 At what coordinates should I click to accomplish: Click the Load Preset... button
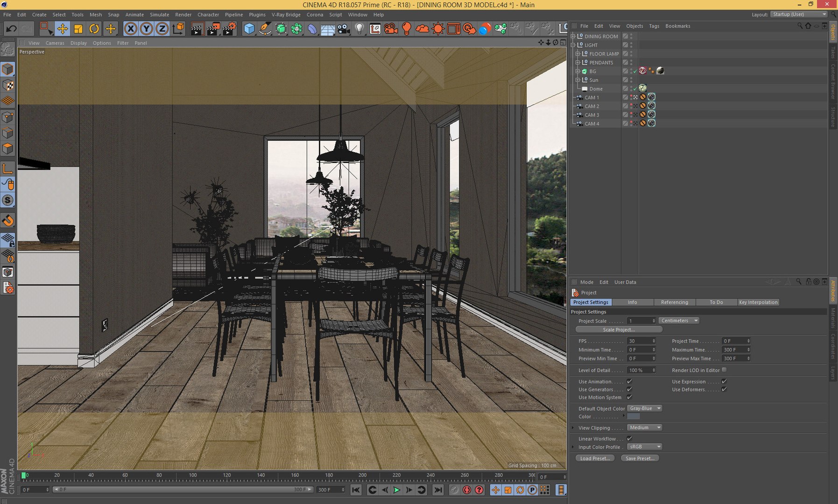595,458
